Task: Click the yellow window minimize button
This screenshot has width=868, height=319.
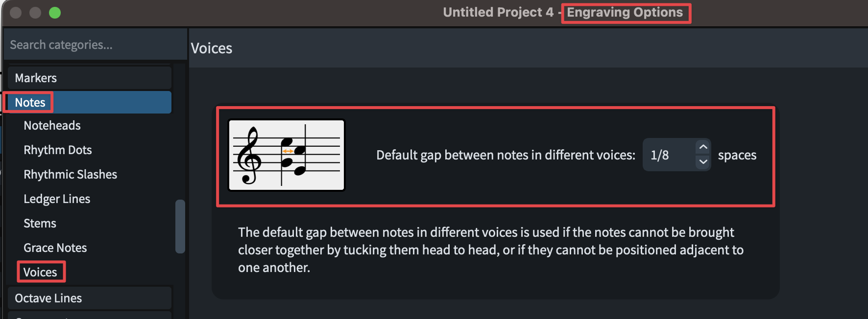Action: 35,13
